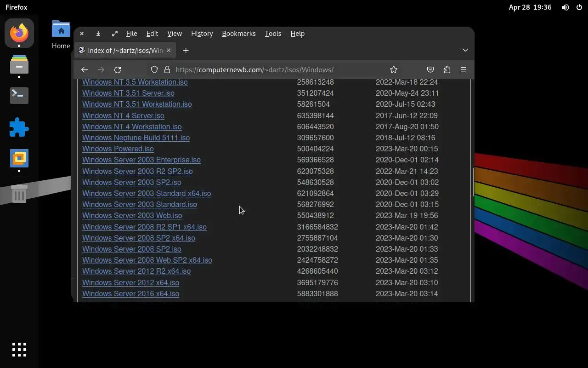
Task: Launch Terminal from the dock
Action: tap(19, 95)
